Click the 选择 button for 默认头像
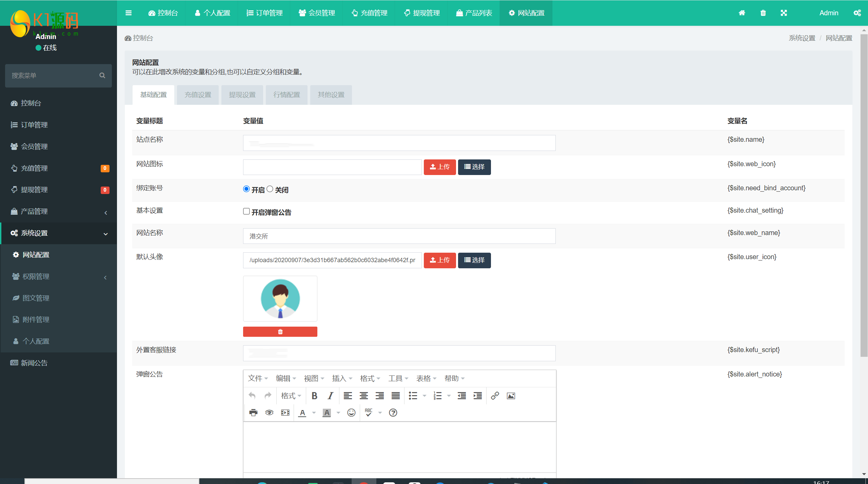 [x=475, y=260]
